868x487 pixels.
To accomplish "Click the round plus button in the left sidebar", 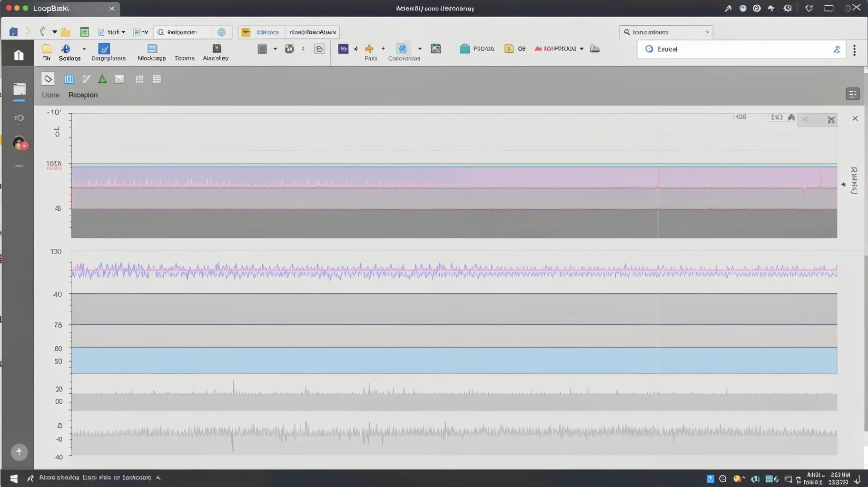I will click(x=19, y=452).
